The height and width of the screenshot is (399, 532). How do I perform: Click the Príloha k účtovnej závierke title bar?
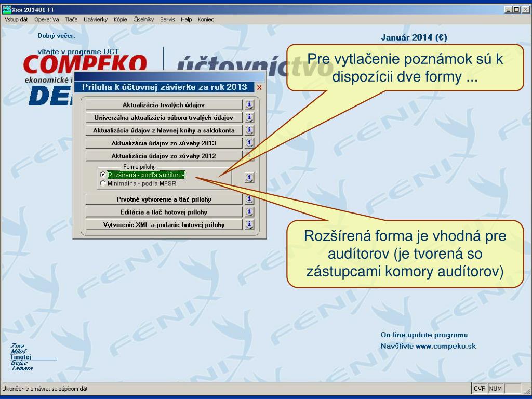tap(164, 87)
